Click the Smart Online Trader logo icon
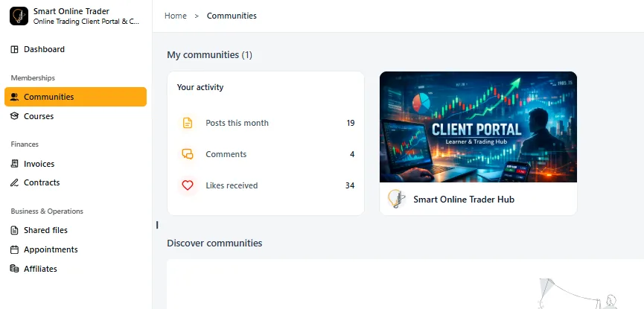This screenshot has width=644, height=309. 19,16
